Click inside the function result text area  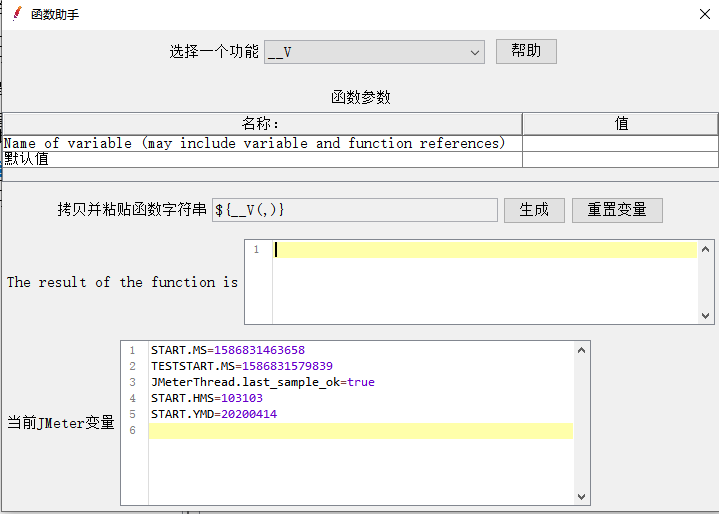tap(485, 285)
